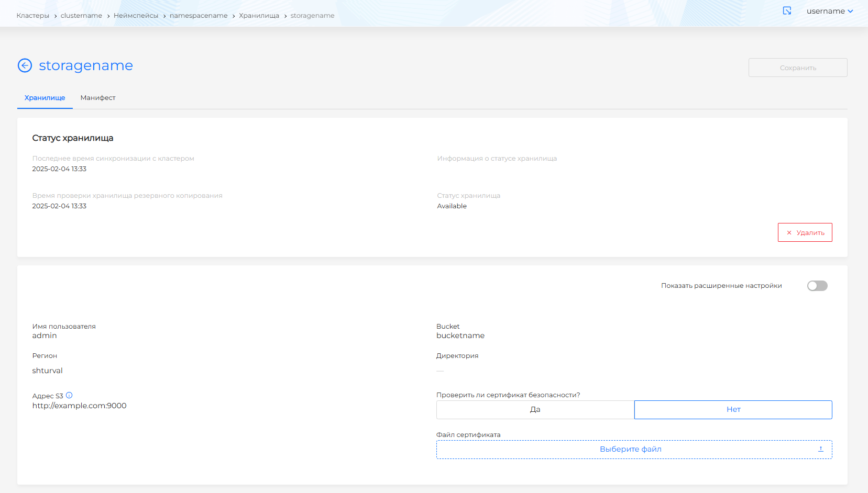Open the username dropdown menu
The width and height of the screenshot is (868, 493).
(x=829, y=11)
